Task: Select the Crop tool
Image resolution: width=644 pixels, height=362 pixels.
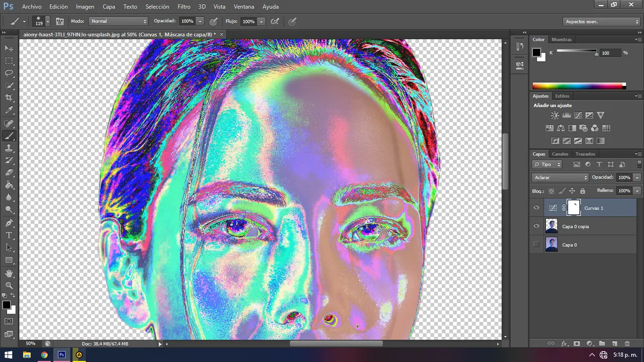Action: (9, 98)
